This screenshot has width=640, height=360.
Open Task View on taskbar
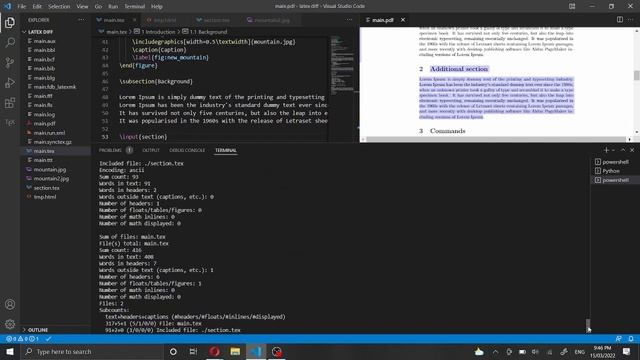click(193, 351)
